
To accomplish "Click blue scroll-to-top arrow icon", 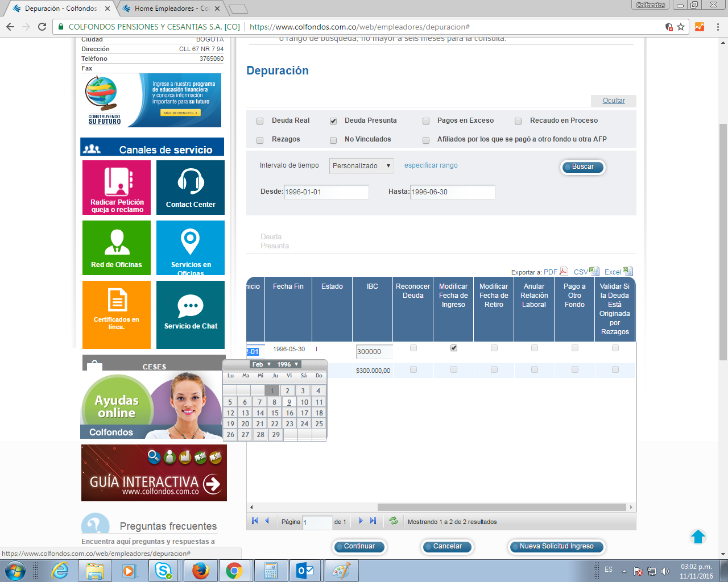I will pyautogui.click(x=698, y=537).
